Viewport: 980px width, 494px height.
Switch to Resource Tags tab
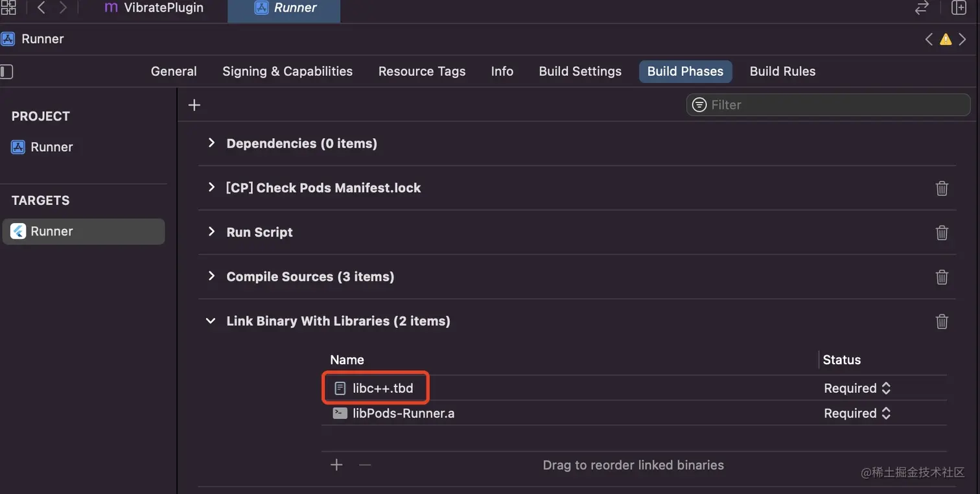[422, 71]
